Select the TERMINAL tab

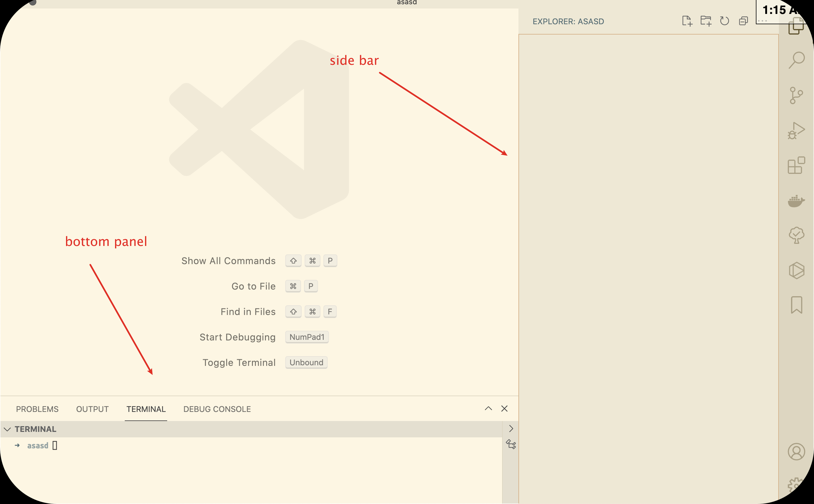146,409
